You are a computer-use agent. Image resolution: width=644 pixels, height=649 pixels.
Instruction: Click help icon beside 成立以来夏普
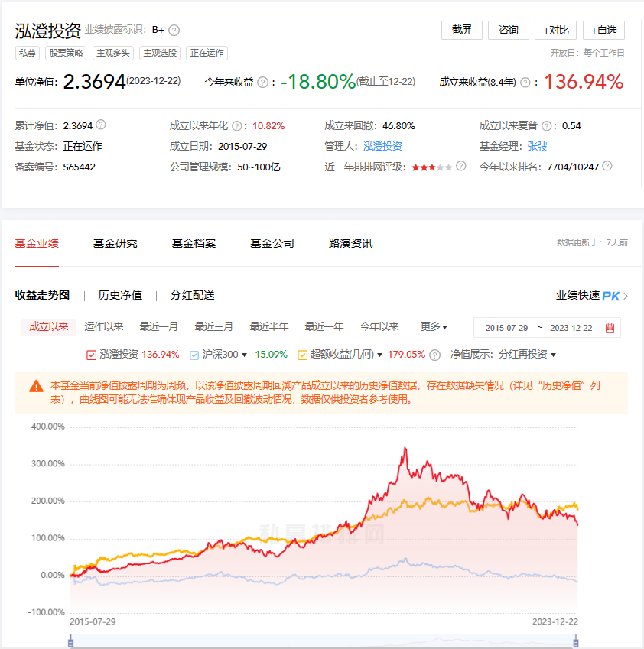(547, 126)
